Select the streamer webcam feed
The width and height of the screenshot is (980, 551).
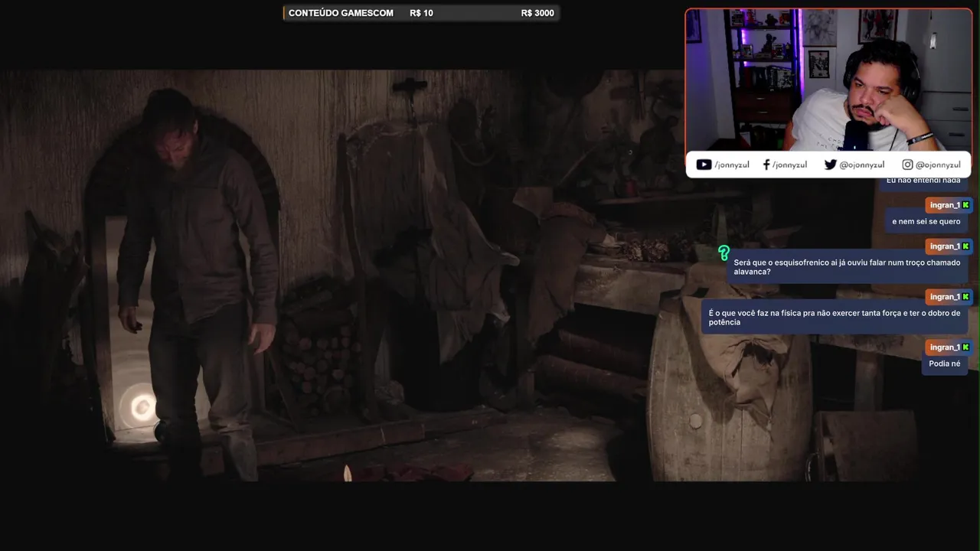828,80
